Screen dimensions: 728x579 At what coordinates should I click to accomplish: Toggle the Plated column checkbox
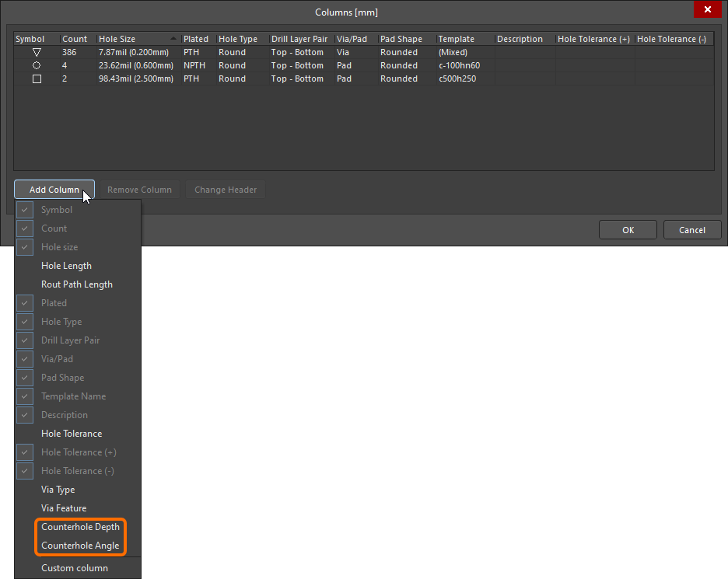[26, 303]
